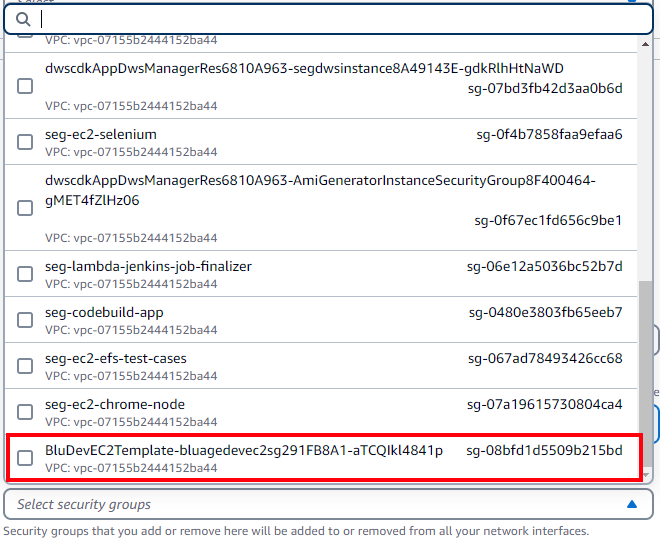Viewport: 660px width, 544px height.
Task: Toggle the seg-ec2-chrome-node checkbox
Action: [25, 412]
